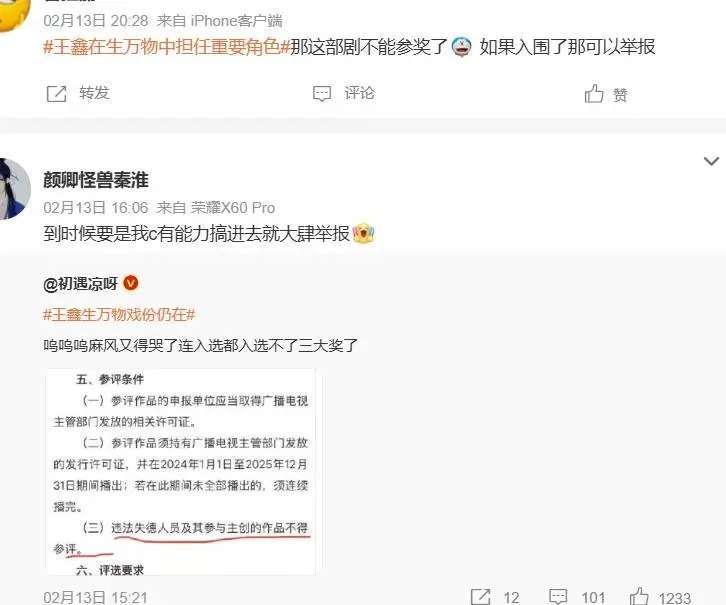Click the thumbs-up icon on the first post

tap(594, 94)
